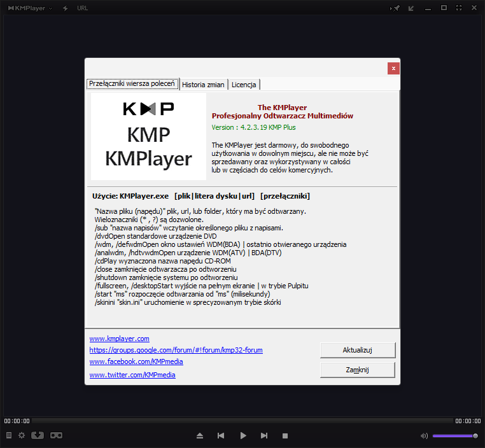The height and width of the screenshot is (448, 485).
Task: Visit the www.facebook.com/KMPmedia link
Action: 136,361
